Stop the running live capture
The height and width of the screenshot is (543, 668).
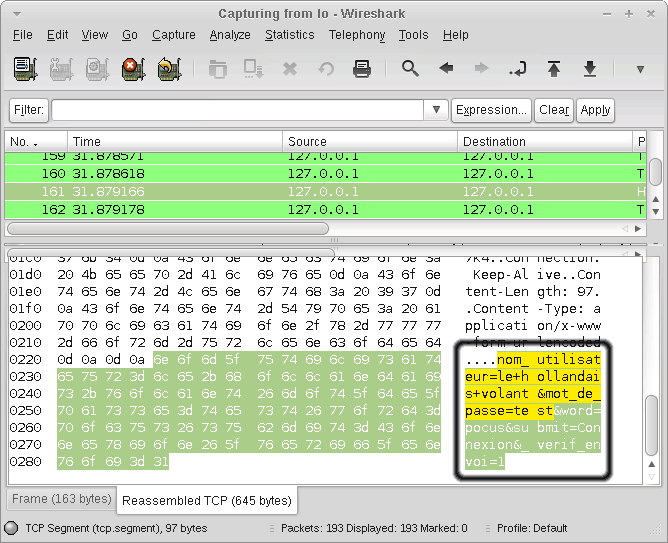(x=130, y=69)
